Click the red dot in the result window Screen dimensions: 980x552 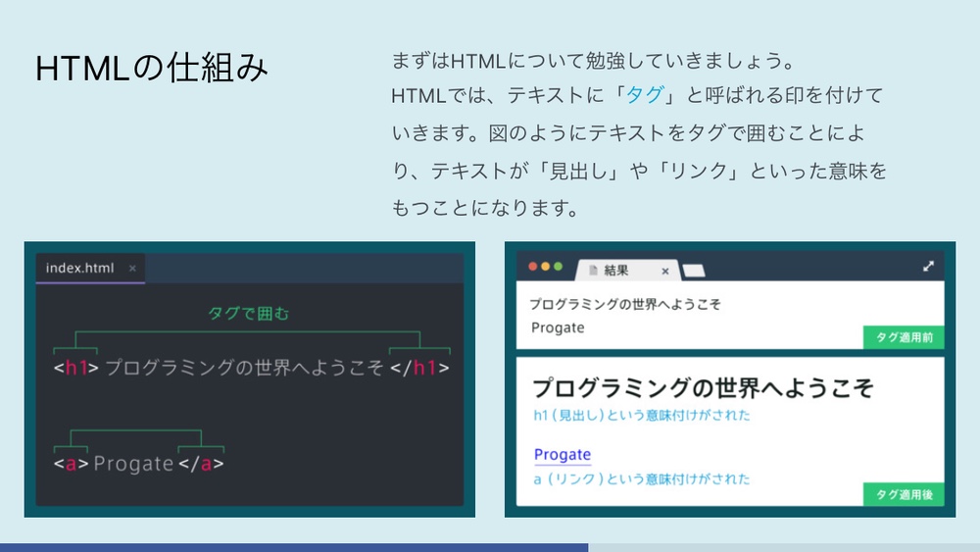(x=533, y=267)
